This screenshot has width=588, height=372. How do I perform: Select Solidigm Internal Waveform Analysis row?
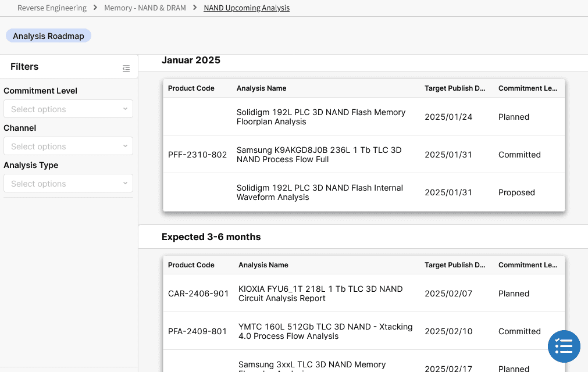click(x=319, y=192)
